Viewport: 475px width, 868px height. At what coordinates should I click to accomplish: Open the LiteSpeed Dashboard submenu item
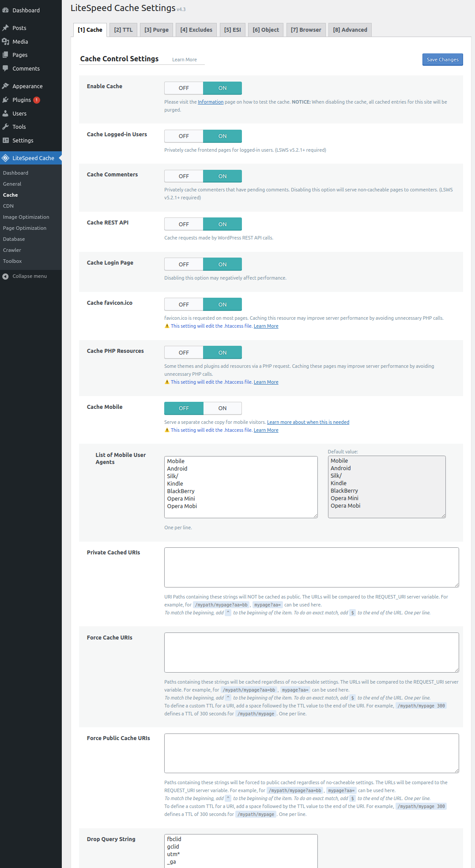(15, 173)
